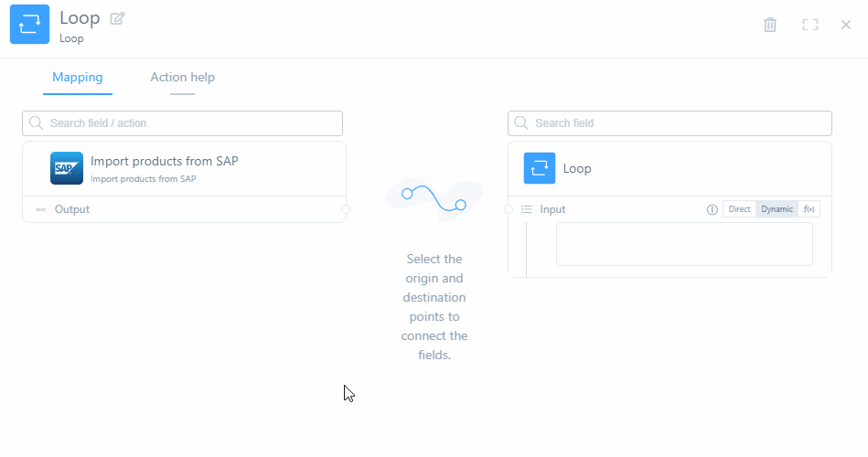Click the SAP logo icon
The height and width of the screenshot is (457, 868).
(x=67, y=168)
